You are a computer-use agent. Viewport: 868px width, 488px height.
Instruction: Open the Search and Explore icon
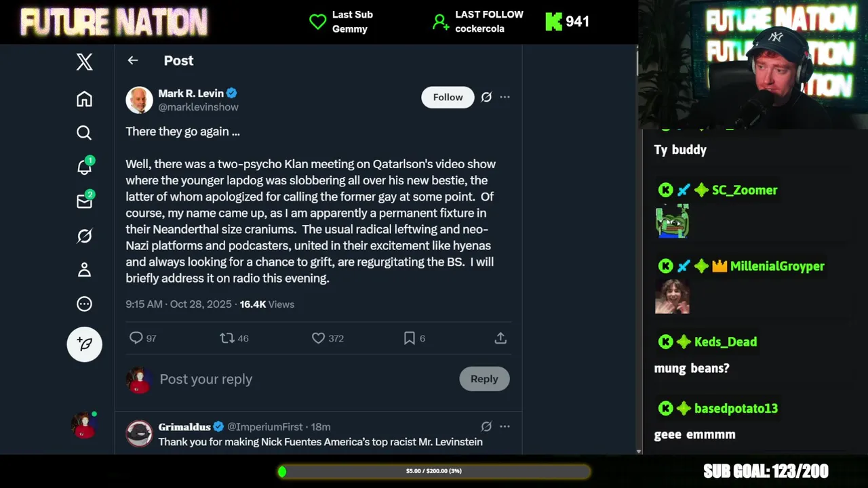tap(84, 133)
